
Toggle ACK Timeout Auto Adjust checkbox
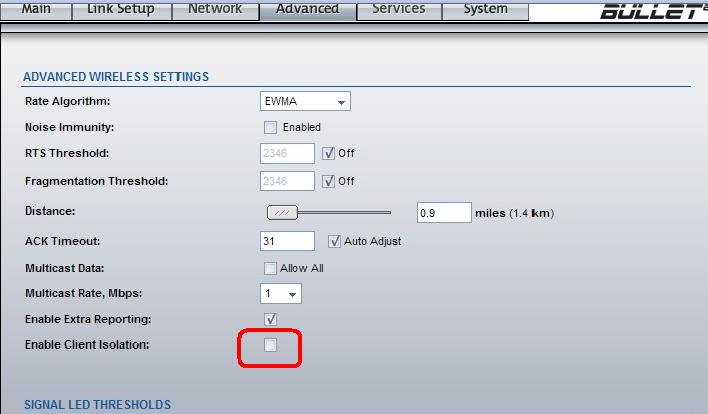[x=334, y=241]
